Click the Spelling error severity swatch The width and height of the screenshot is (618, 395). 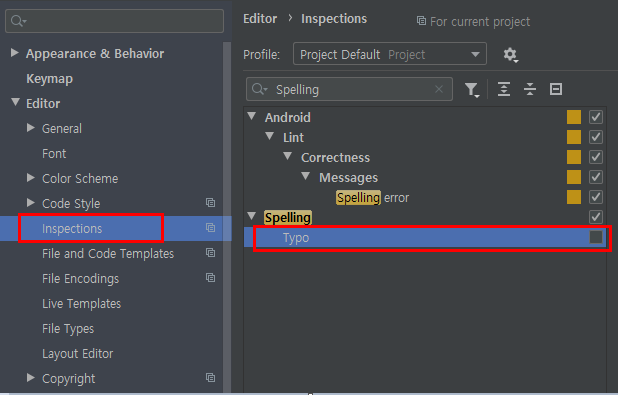pos(574,197)
